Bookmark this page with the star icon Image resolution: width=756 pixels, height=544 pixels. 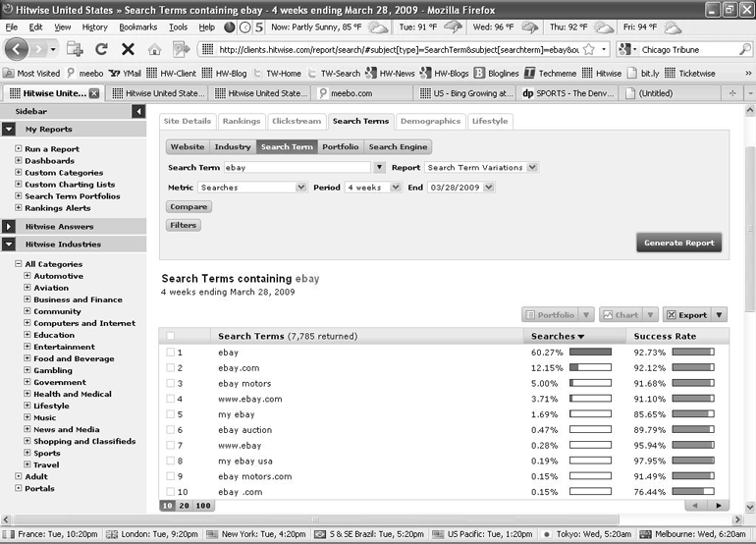(589, 49)
